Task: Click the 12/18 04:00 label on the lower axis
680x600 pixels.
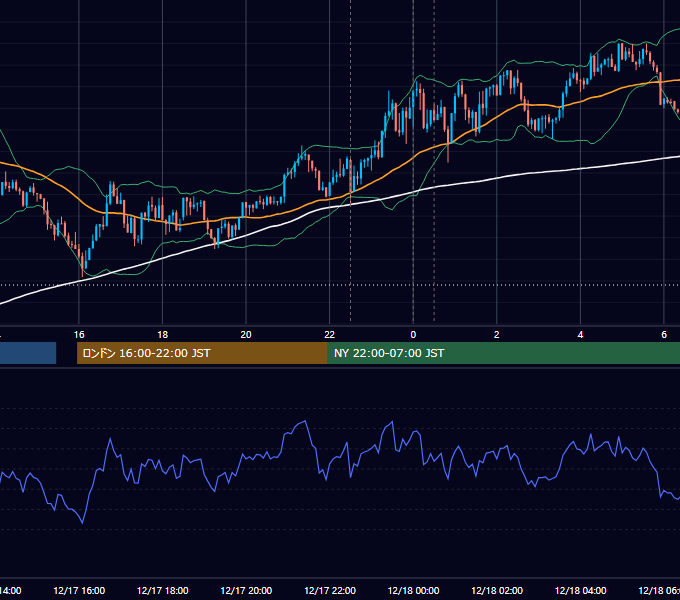Action: (581, 590)
